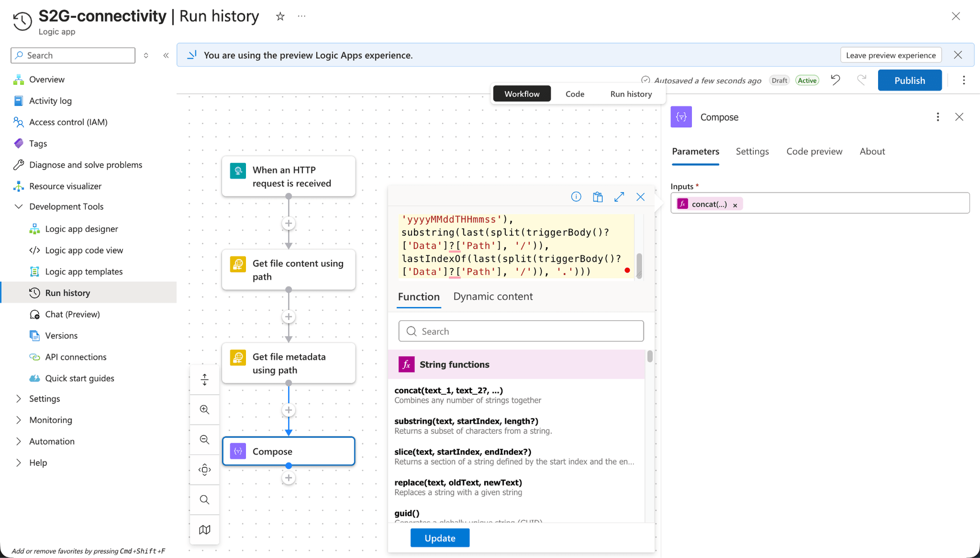
Task: Dismiss the preview experience banner
Action: tap(958, 55)
